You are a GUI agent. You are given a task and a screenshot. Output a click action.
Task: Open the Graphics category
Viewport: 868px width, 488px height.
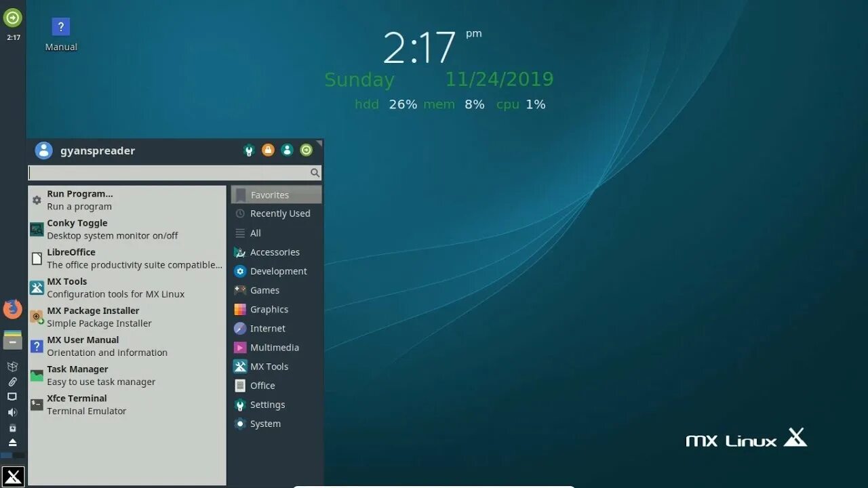point(276,309)
